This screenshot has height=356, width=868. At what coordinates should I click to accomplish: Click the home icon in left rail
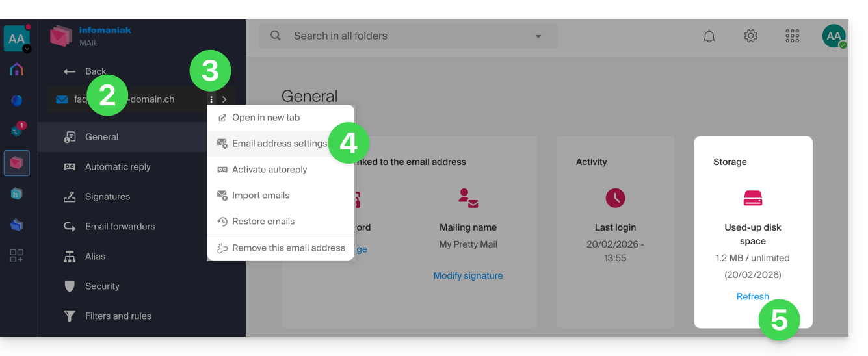pyautogui.click(x=17, y=70)
